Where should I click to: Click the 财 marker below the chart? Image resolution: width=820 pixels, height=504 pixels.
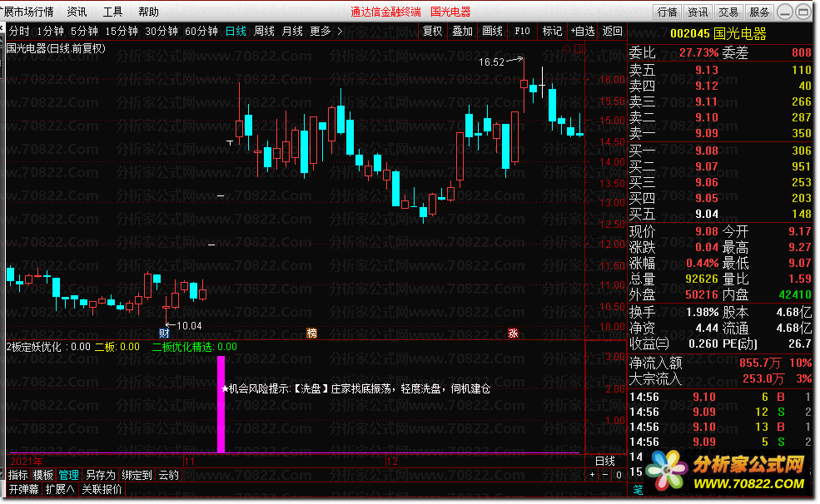point(164,334)
